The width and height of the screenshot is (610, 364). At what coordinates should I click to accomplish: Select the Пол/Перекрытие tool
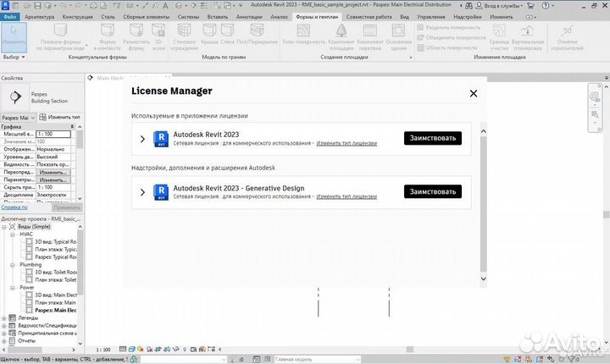coord(257,34)
